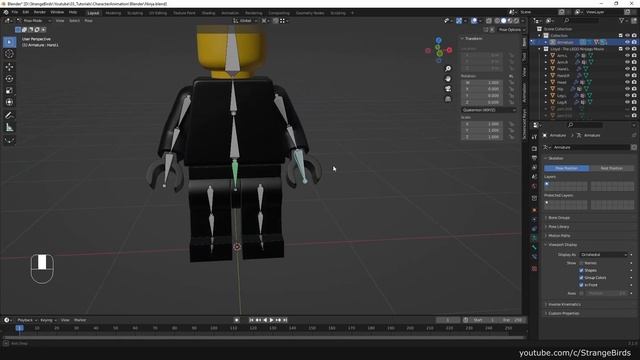640x360 pixels.
Task: Switch to the Animation workspace tab
Action: [230, 13]
